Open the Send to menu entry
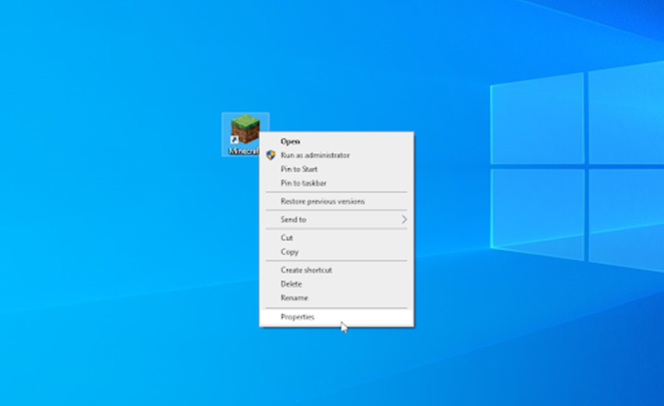 pos(294,219)
